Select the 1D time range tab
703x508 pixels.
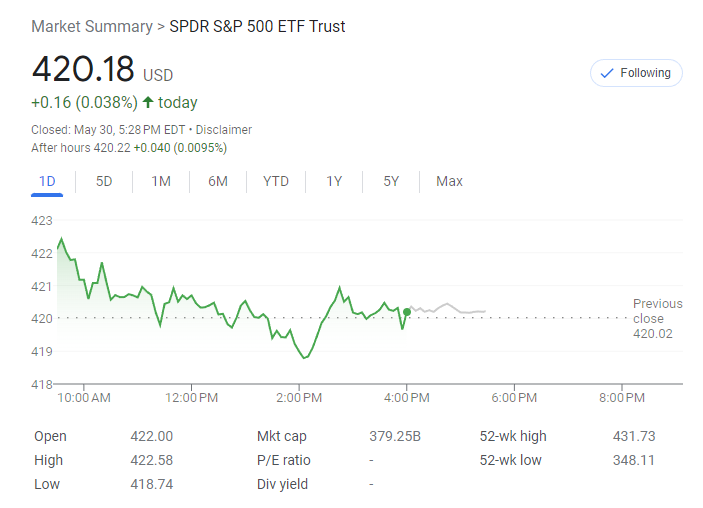(47, 181)
